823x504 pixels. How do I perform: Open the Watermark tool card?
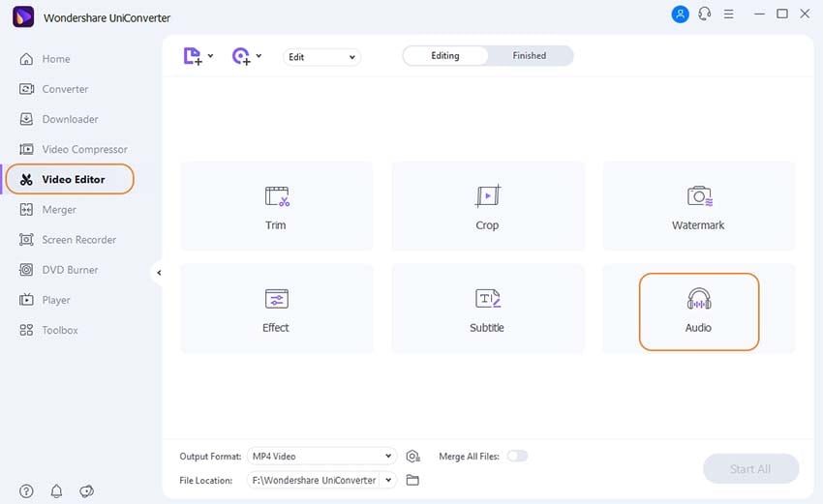(699, 206)
